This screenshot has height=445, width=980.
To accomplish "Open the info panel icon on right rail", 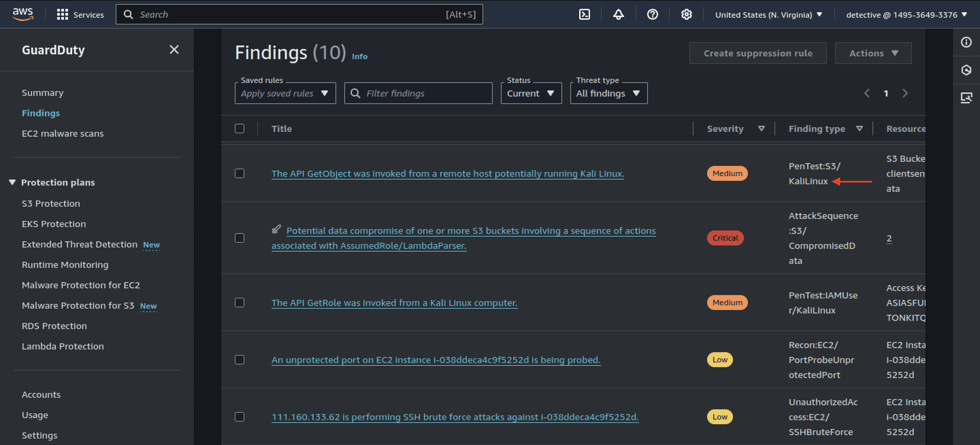I will click(966, 42).
